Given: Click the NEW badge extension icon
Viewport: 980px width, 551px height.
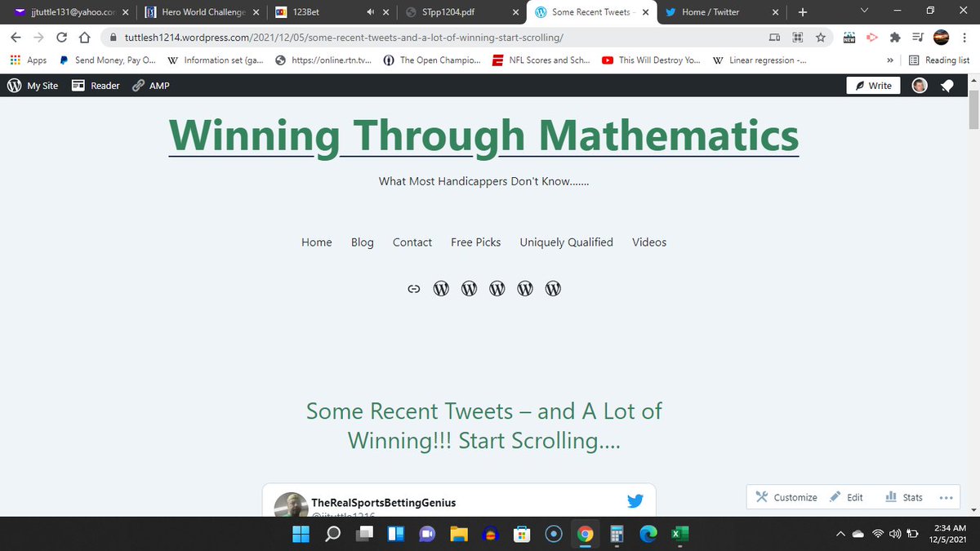Looking at the screenshot, I should (x=849, y=38).
